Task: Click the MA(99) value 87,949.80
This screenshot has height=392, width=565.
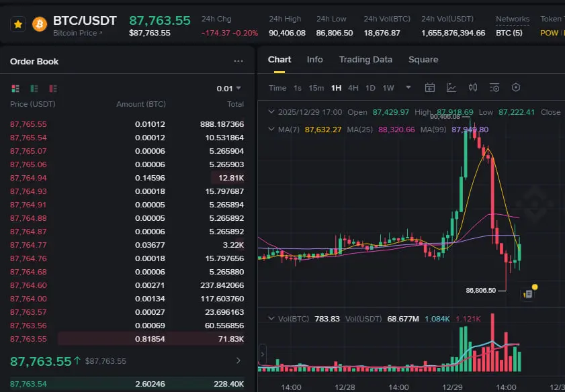Action: click(470, 130)
